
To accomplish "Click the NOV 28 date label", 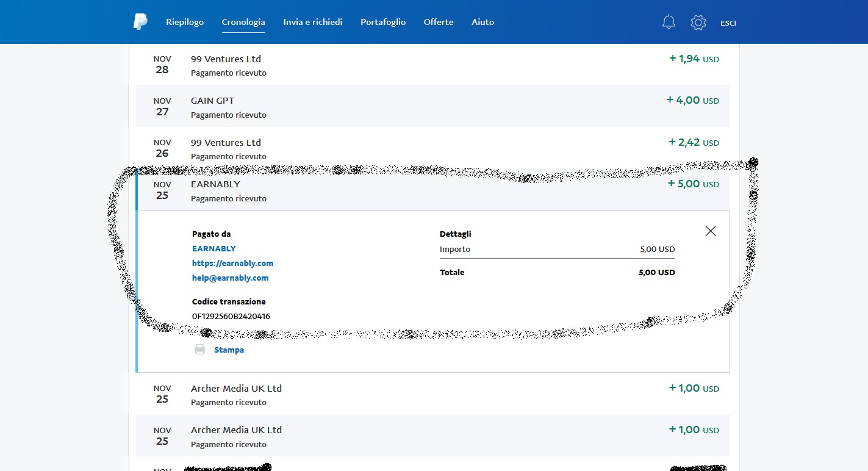I will pos(162,64).
